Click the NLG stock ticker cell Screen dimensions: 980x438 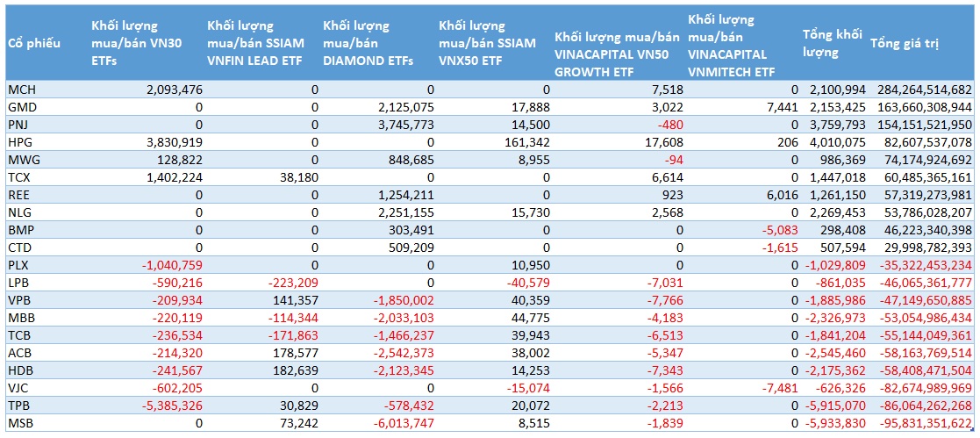click(18, 212)
